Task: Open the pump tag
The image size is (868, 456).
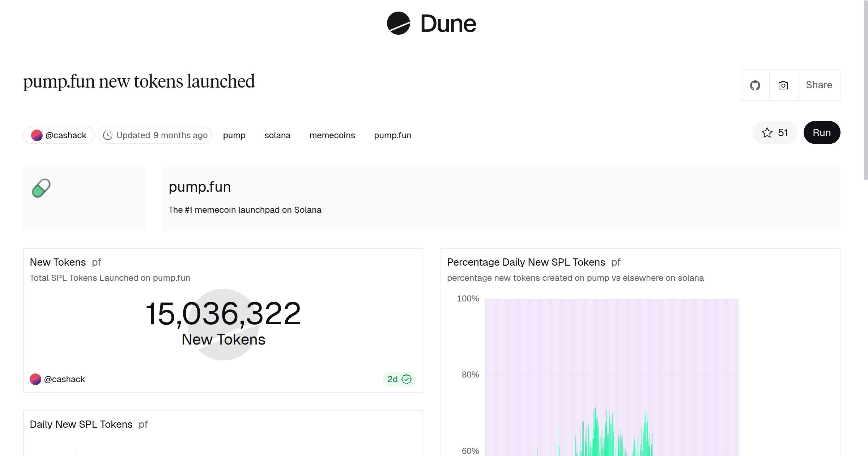Action: point(234,135)
